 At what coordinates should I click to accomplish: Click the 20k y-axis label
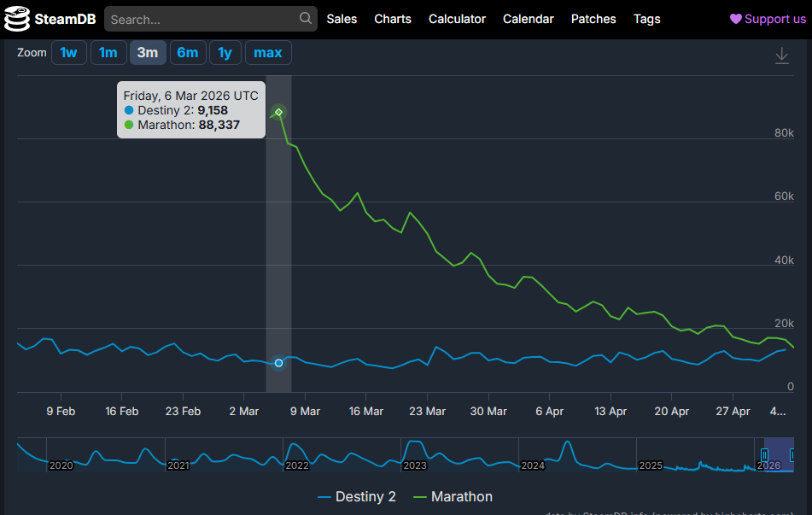[784, 324]
